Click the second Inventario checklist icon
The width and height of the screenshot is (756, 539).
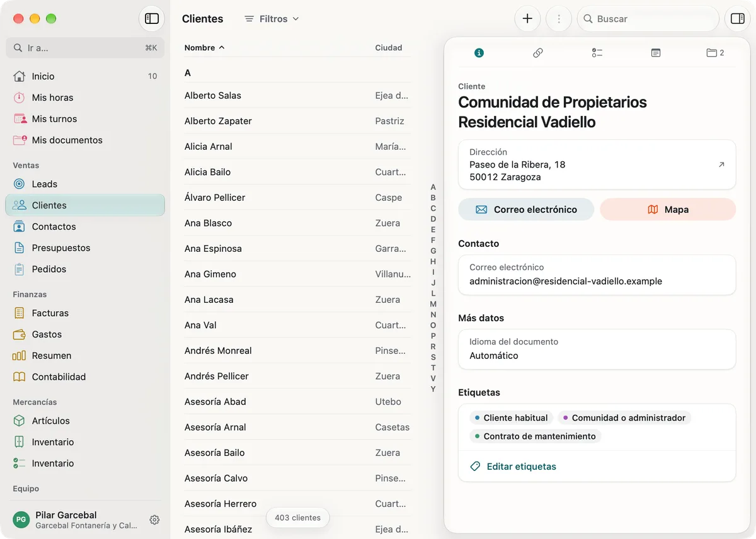(x=20, y=463)
